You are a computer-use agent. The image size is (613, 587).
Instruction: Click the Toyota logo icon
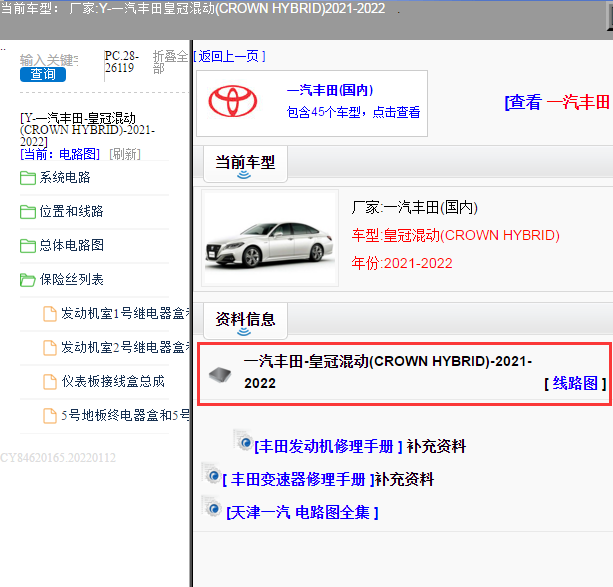pyautogui.click(x=233, y=101)
